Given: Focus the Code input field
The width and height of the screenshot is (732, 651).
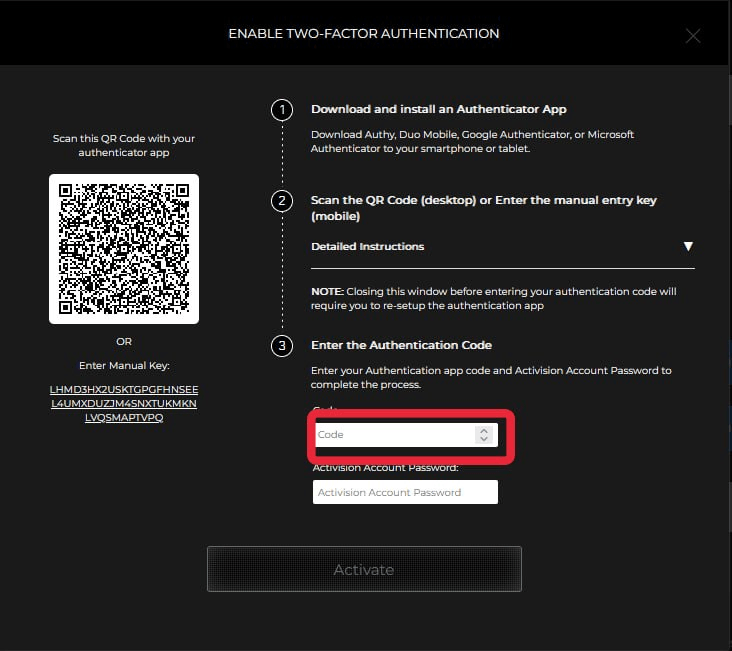Looking at the screenshot, I should tap(405, 435).
